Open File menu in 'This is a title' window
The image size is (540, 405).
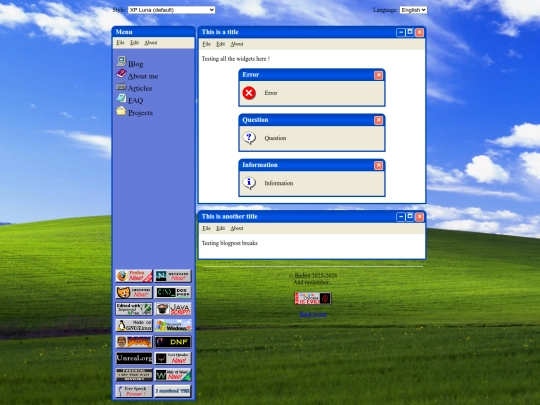point(206,44)
